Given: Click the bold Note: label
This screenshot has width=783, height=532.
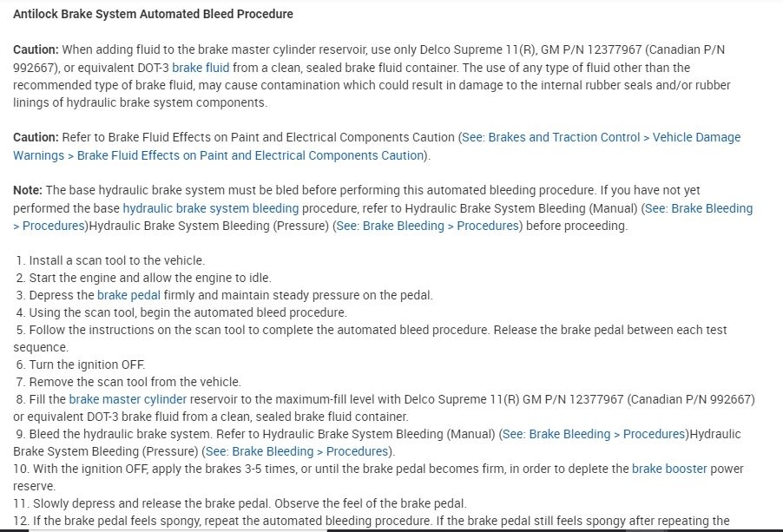Looking at the screenshot, I should pos(28,190).
